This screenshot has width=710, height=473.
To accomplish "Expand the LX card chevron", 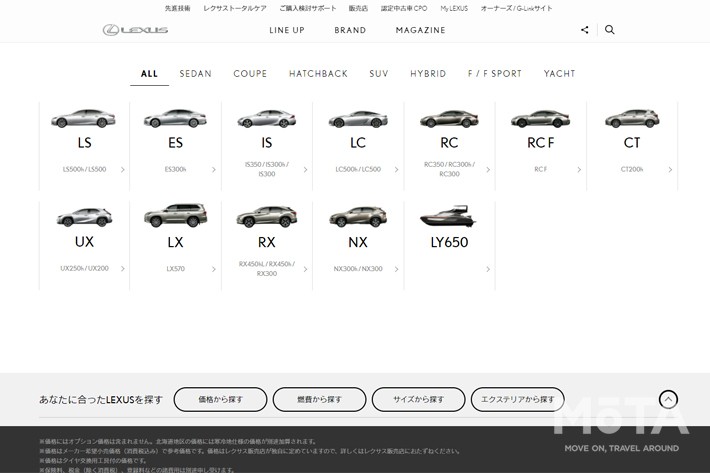I will (x=214, y=269).
